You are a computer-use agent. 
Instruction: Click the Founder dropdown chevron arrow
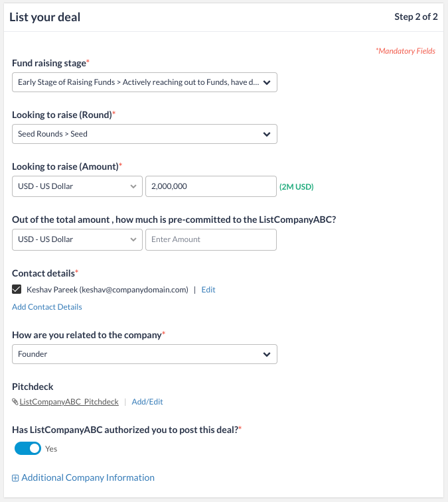[x=267, y=354]
